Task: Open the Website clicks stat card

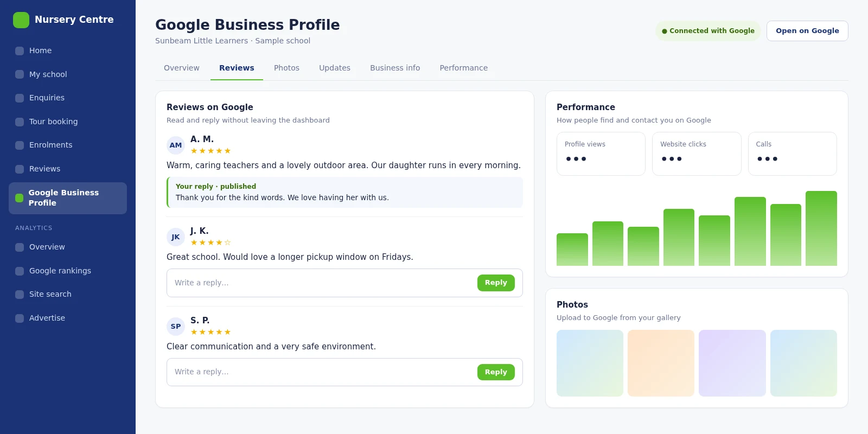Action: tap(697, 154)
